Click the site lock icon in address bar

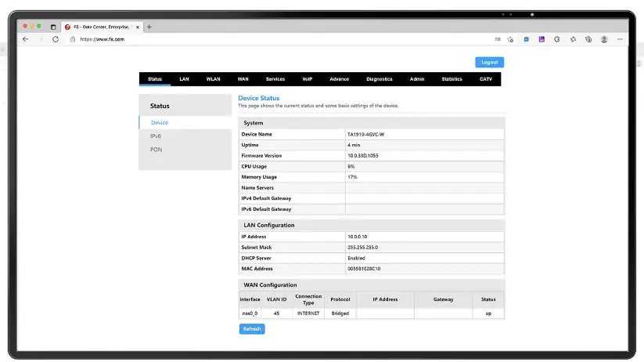pyautogui.click(x=73, y=39)
